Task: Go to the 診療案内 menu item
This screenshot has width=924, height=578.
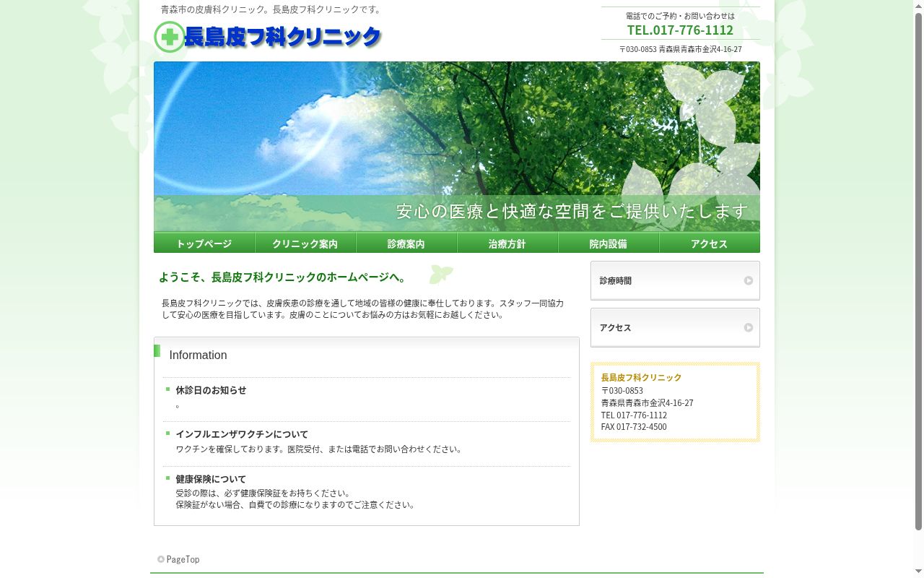Action: coord(406,243)
